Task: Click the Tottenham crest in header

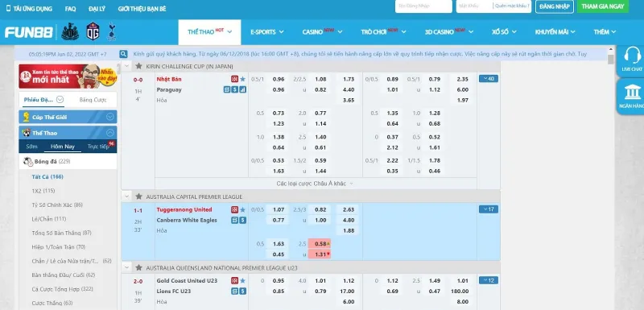Action: click(x=111, y=31)
